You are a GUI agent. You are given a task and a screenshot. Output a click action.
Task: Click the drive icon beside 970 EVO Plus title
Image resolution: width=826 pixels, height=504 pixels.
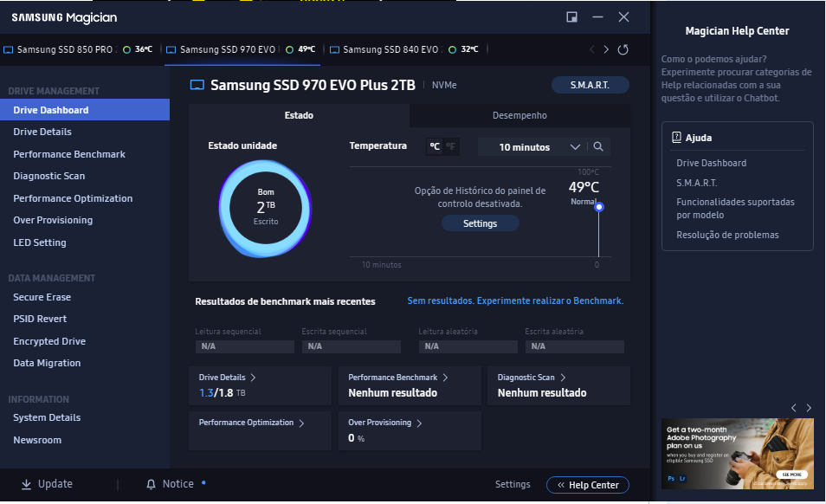pos(197,85)
